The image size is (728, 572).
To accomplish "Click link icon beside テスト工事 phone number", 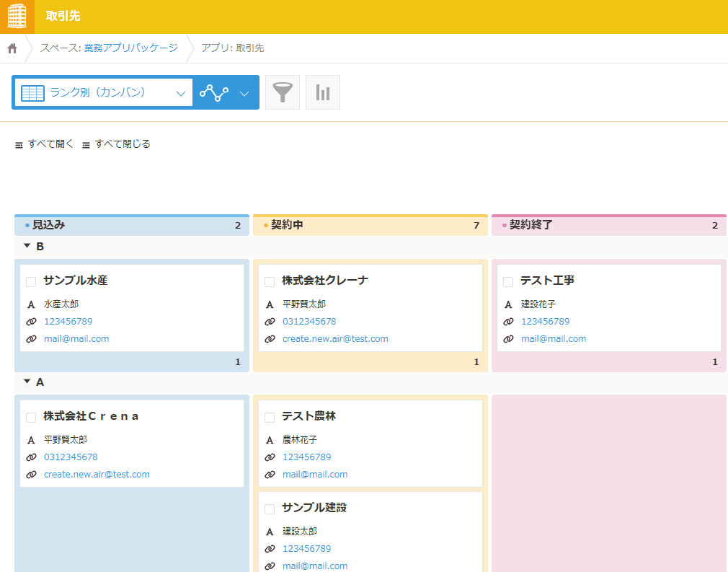I will 508,322.
